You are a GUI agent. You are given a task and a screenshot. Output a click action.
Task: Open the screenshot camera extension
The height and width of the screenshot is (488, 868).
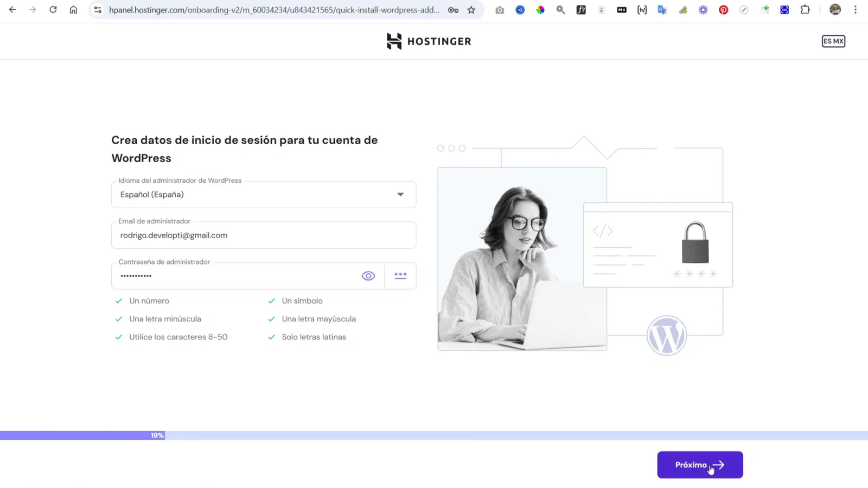tap(500, 10)
